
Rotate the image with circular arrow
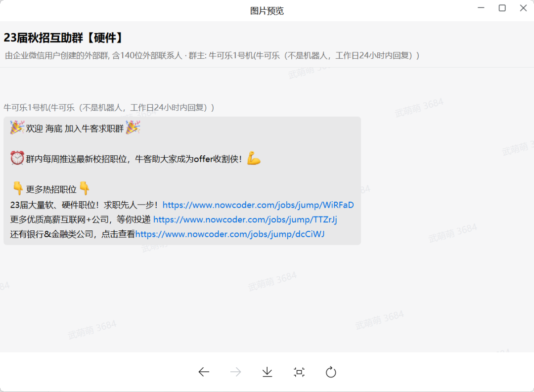tap(331, 372)
